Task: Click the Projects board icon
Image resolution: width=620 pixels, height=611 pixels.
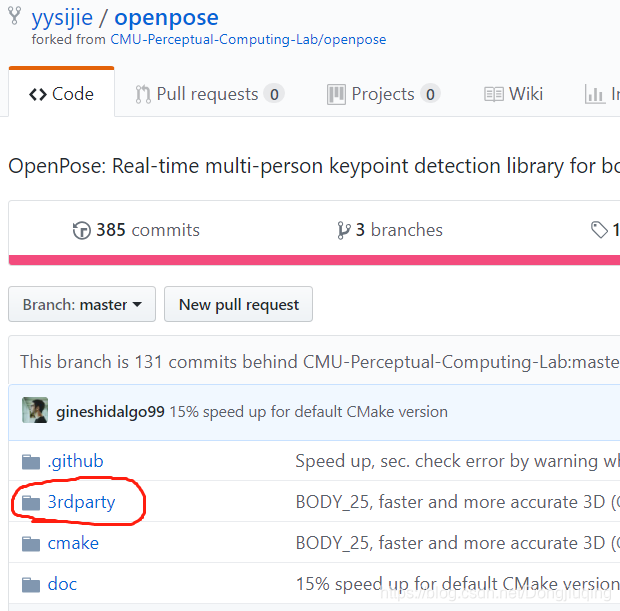Action: point(336,95)
